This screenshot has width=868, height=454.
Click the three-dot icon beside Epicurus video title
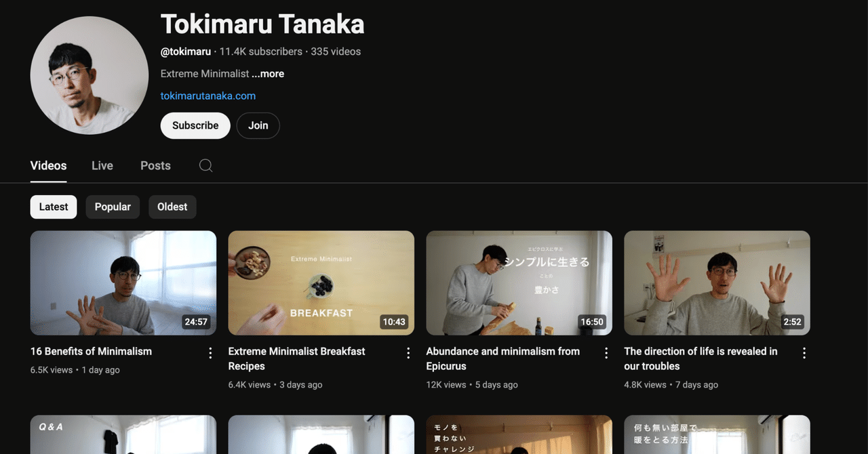[606, 352]
